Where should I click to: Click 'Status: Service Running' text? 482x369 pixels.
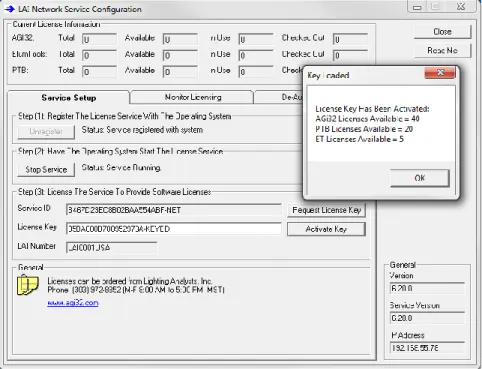pos(121,168)
